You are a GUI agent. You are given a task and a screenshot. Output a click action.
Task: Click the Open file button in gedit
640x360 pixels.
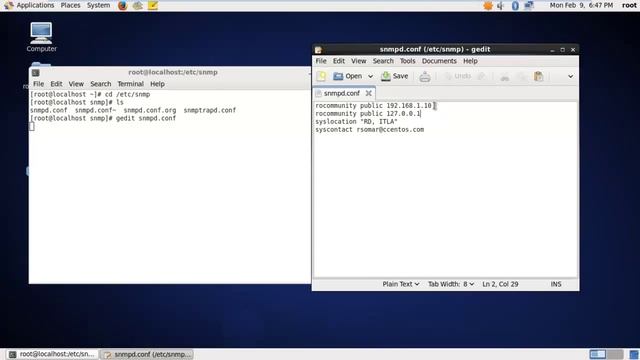[348, 76]
